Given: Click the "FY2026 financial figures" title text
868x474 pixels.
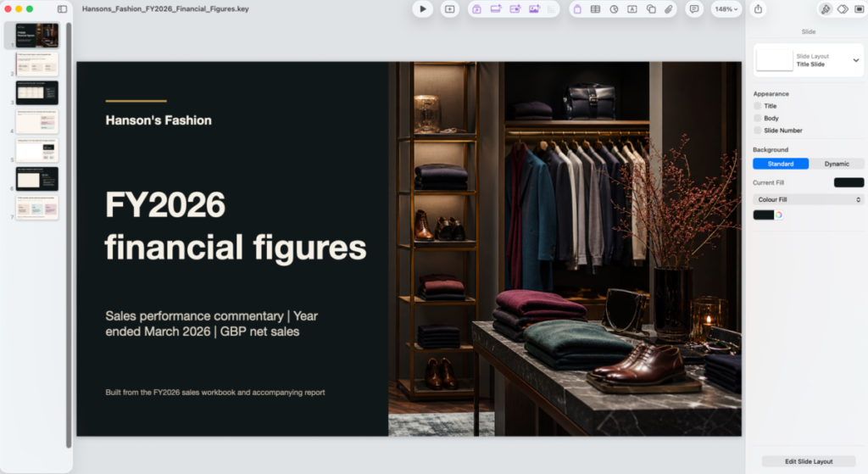Looking at the screenshot, I should tap(236, 226).
